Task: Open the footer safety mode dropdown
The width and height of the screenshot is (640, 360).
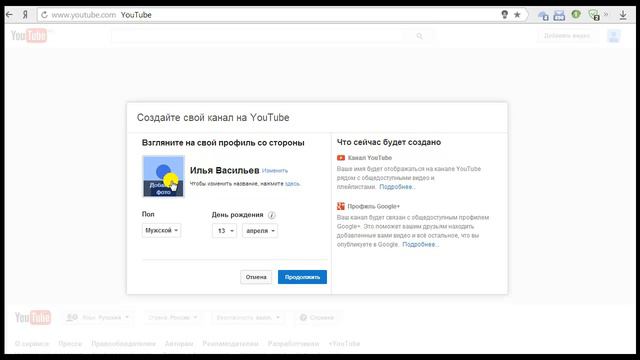Action: 248,318
